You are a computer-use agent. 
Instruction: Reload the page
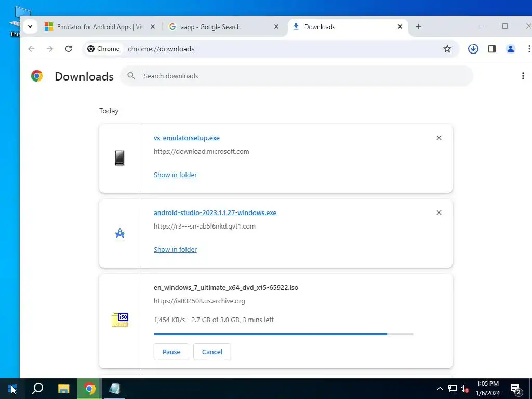point(69,49)
